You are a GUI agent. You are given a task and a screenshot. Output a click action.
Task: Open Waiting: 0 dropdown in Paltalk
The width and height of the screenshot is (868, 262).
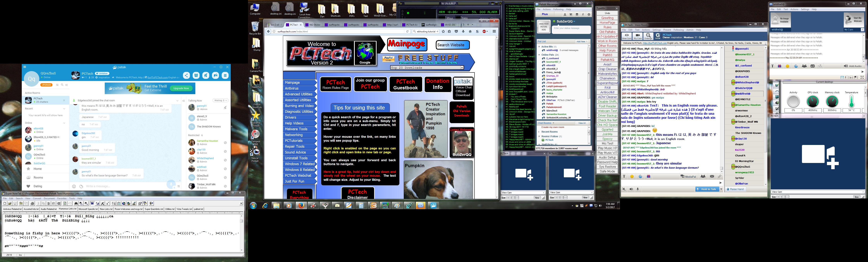point(220,101)
